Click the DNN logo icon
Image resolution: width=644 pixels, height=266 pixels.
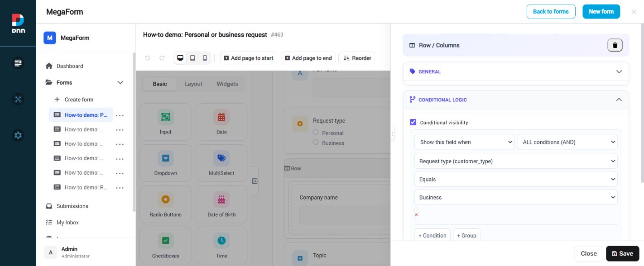coord(18,23)
